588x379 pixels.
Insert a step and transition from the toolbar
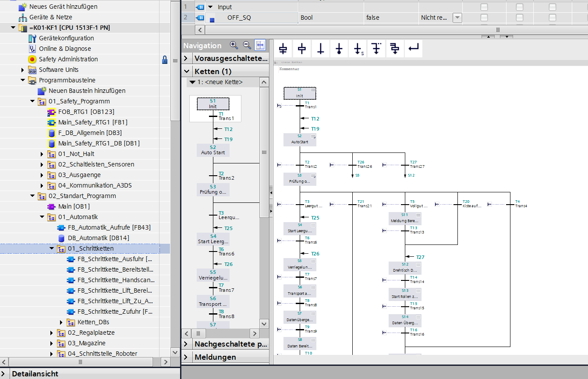click(283, 49)
